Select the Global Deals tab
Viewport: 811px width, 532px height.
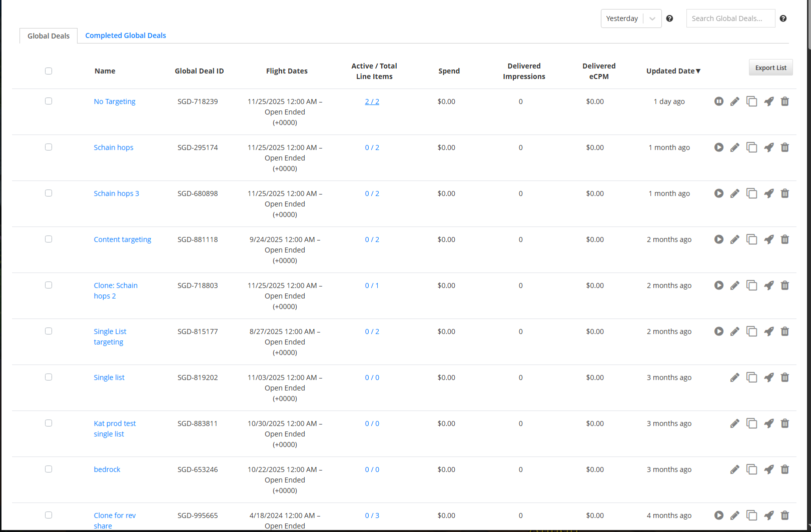(x=49, y=36)
